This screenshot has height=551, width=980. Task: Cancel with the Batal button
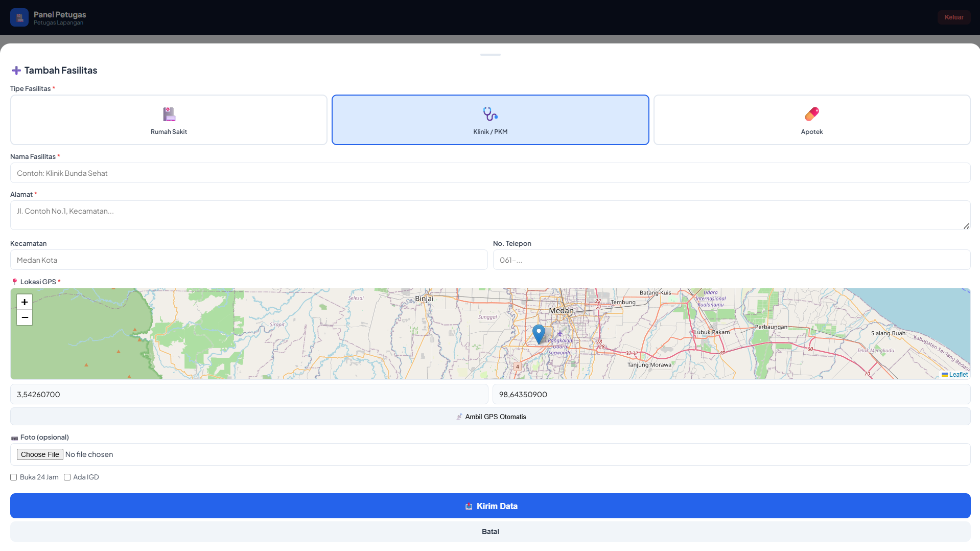(x=490, y=532)
